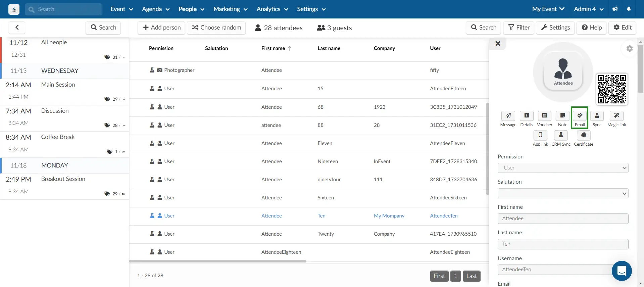Click the attendee list Search button
This screenshot has width=644, height=287.
click(x=484, y=28)
